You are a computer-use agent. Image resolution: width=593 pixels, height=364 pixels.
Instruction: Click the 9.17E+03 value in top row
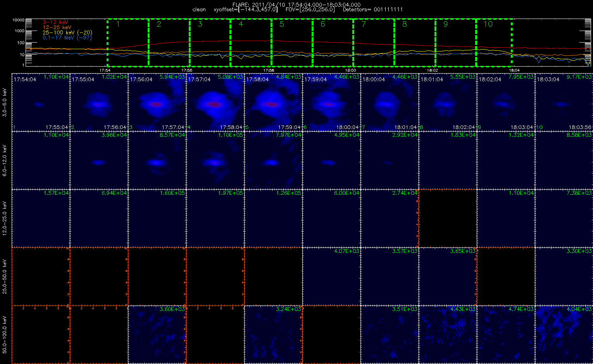coord(579,77)
